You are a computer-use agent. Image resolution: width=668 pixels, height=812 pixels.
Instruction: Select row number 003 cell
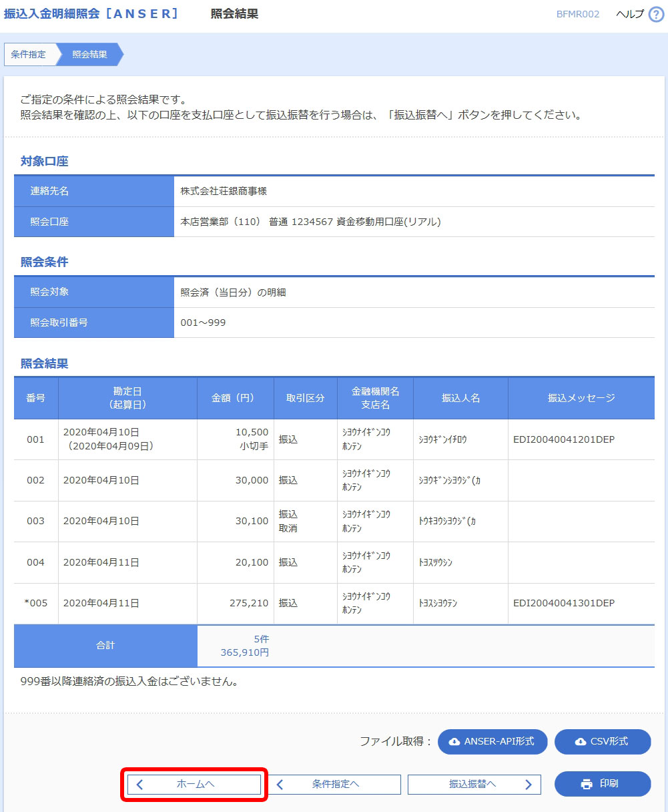pyautogui.click(x=36, y=522)
